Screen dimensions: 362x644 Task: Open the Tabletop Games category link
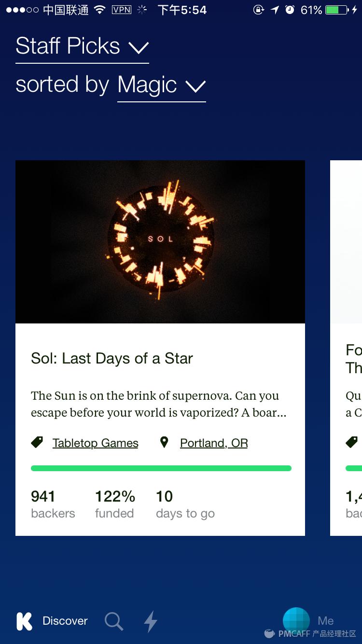coord(95,443)
